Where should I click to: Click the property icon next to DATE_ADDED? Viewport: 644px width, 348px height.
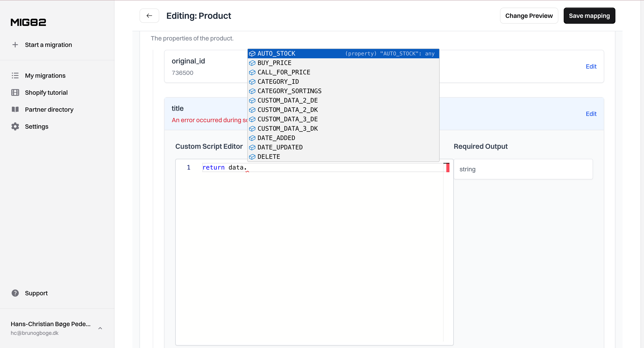pyautogui.click(x=252, y=138)
